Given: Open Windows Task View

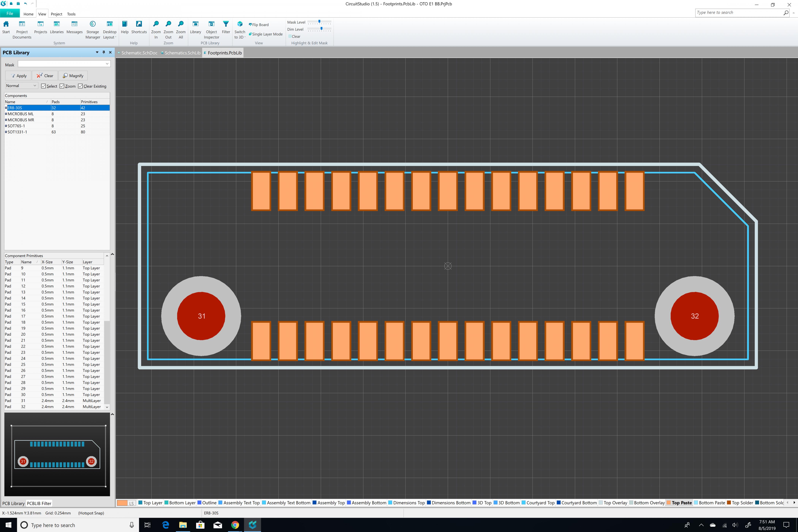Looking at the screenshot, I should click(148, 525).
